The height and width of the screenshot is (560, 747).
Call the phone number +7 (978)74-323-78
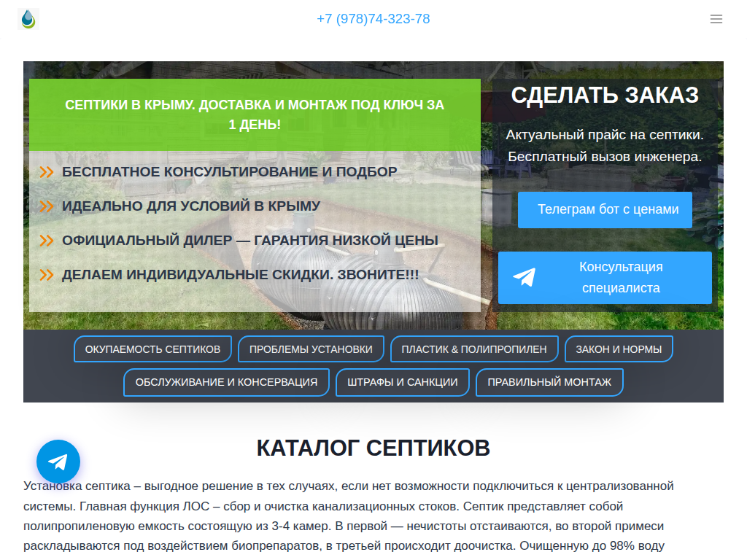pyautogui.click(x=373, y=19)
